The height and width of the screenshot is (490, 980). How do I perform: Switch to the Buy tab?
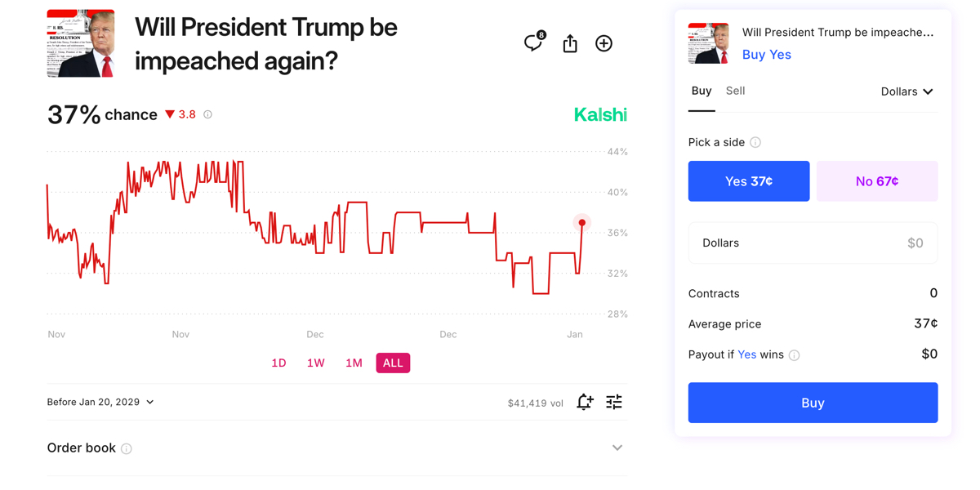[x=702, y=91]
